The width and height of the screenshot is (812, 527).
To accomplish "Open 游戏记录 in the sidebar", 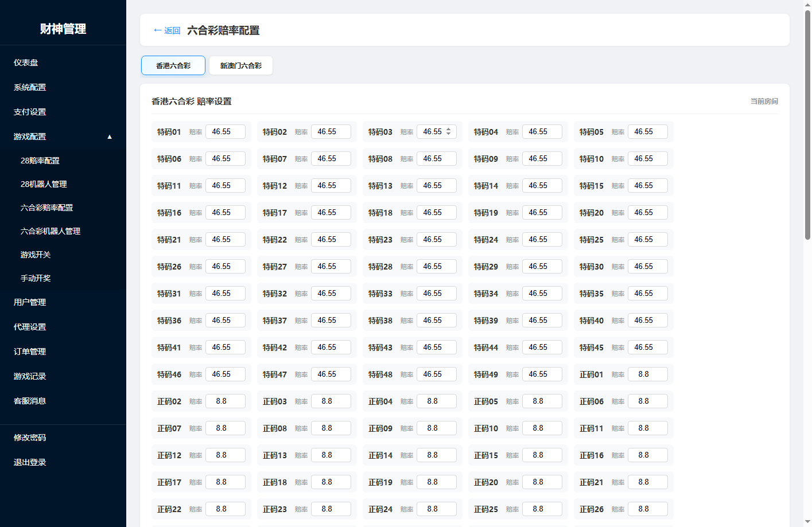I will [x=63, y=376].
